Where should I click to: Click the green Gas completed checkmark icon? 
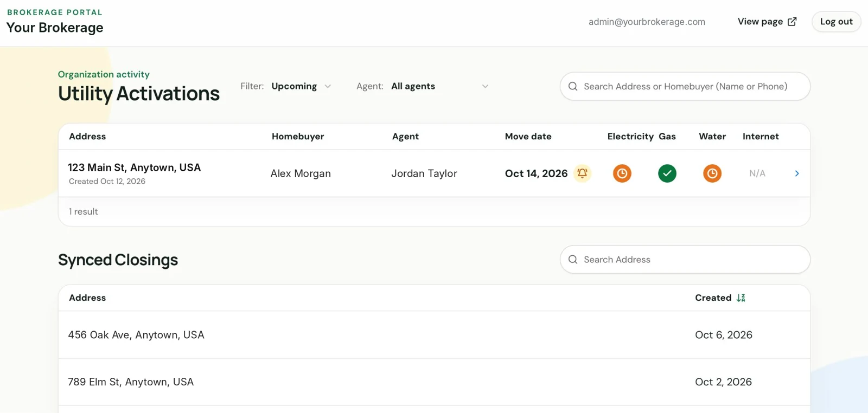[x=667, y=173]
